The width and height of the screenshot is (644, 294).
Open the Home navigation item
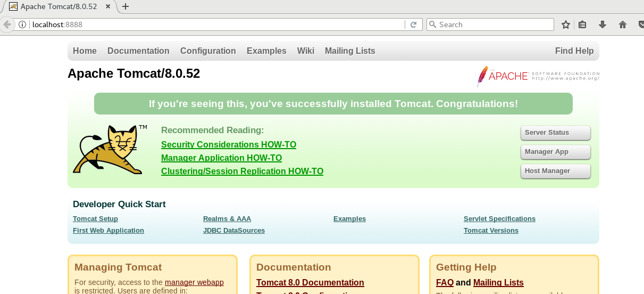85,51
